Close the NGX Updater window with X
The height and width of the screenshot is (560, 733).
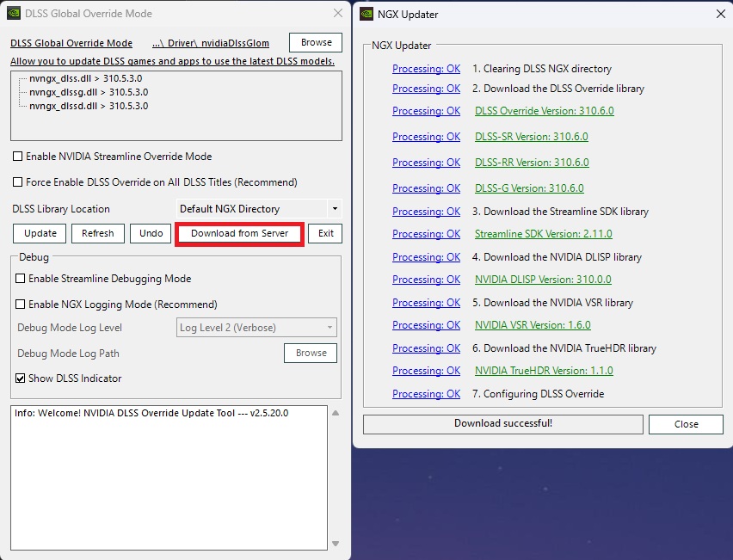click(720, 14)
